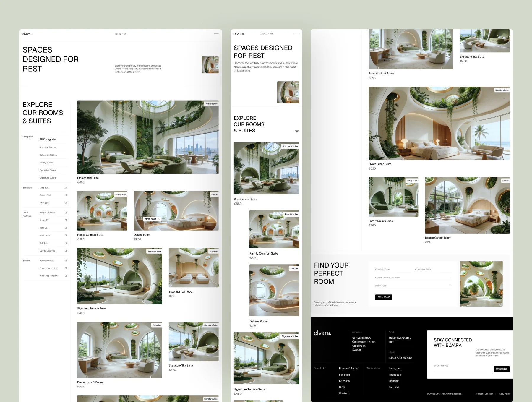Viewport: 532px width, 402px height.
Task: Select King Bed radio option
Action: tap(66, 188)
